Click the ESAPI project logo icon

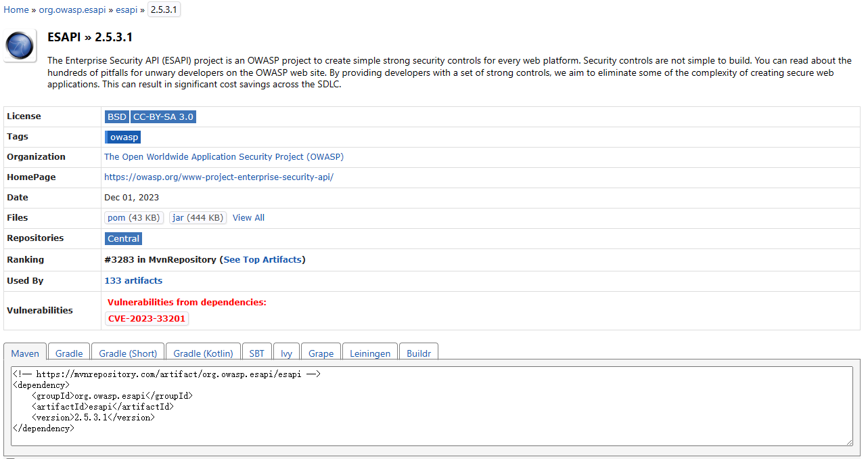(20, 45)
